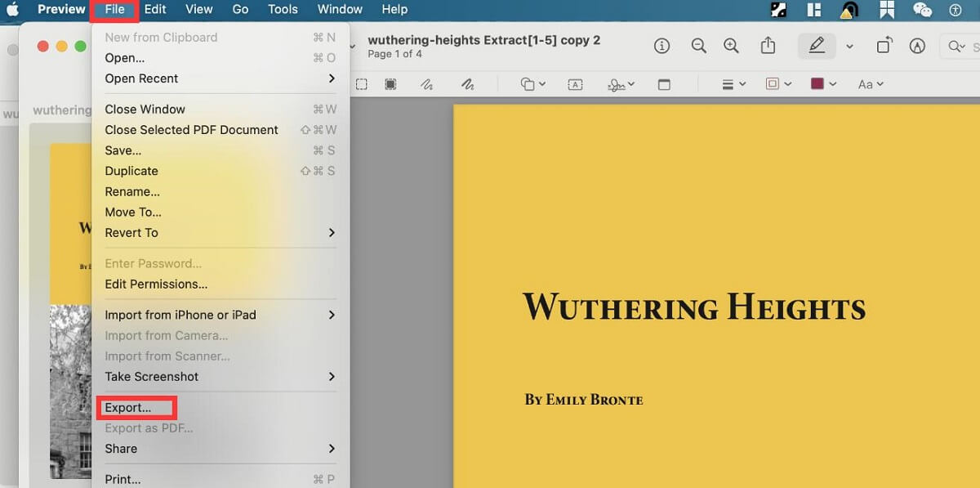The height and width of the screenshot is (488, 980).
Task: Expand the Take Screenshot submenu
Action: click(x=332, y=377)
